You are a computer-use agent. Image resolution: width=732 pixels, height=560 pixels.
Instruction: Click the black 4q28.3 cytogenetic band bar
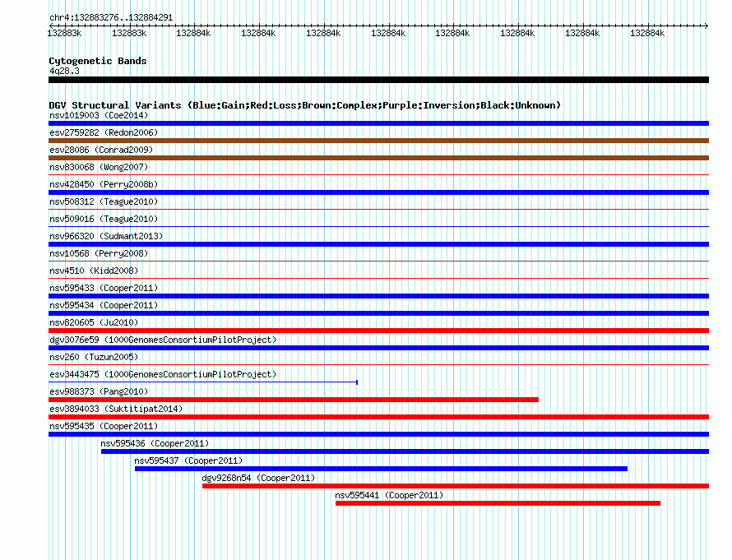pyautogui.click(x=378, y=80)
